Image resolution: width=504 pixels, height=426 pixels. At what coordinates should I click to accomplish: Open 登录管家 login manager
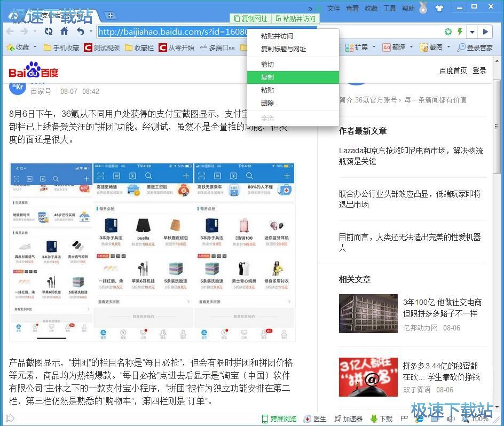pos(475,48)
